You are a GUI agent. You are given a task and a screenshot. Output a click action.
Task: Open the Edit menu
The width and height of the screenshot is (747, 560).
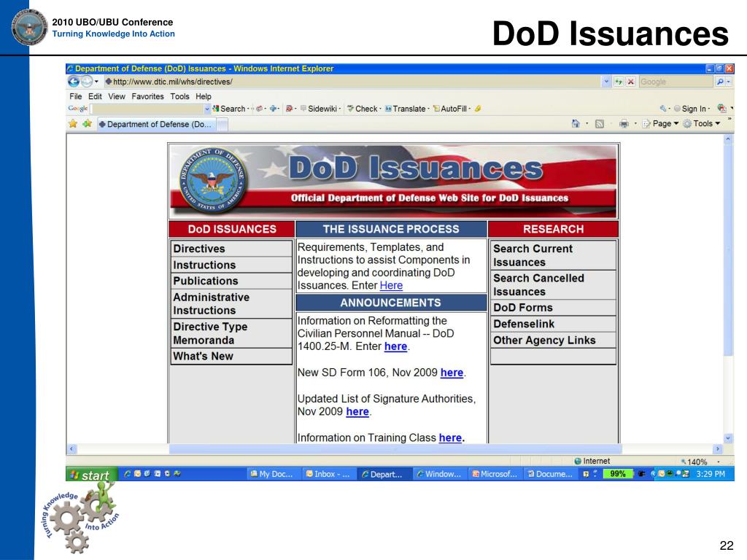click(95, 96)
